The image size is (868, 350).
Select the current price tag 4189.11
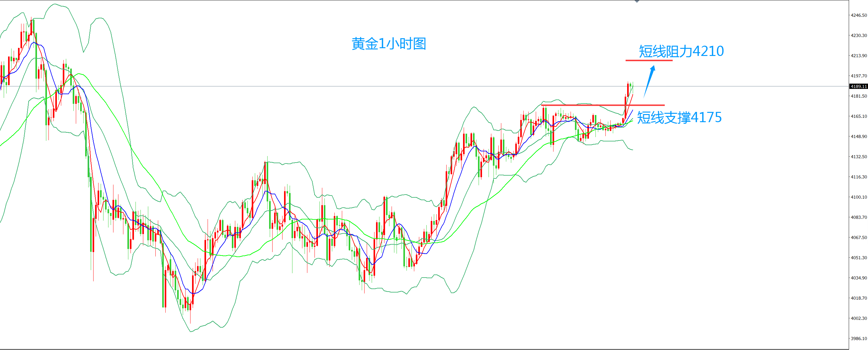tap(858, 87)
